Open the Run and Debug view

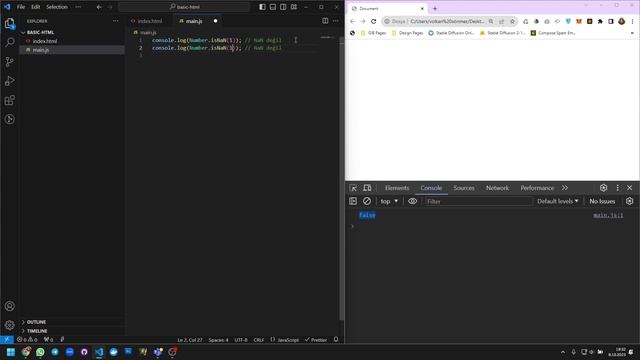tap(9, 81)
